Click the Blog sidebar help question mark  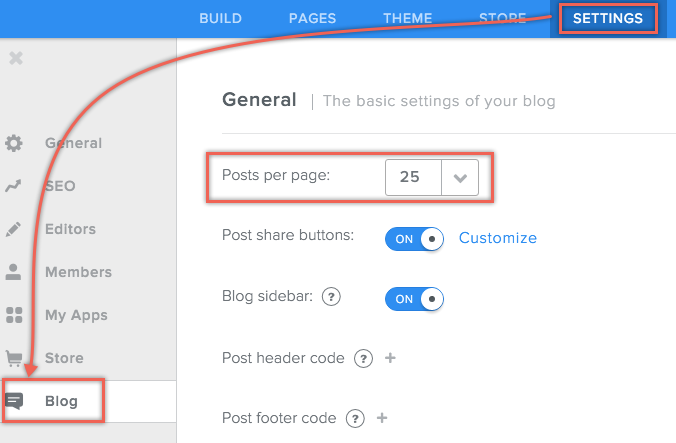332,297
